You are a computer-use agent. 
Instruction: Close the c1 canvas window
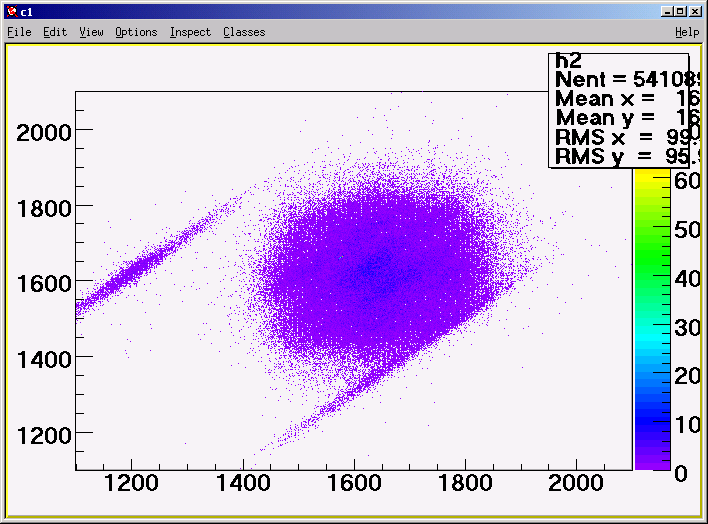695,12
